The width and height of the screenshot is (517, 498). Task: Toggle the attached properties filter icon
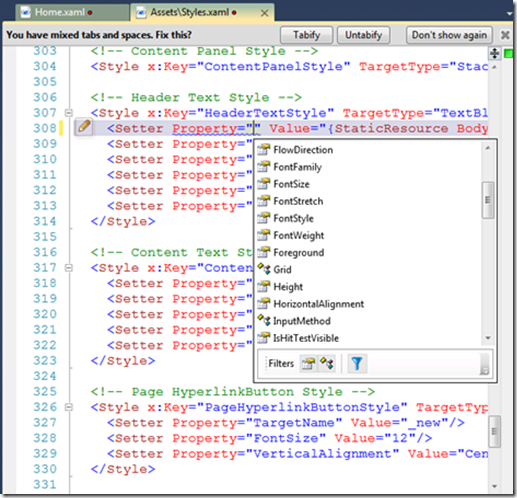[327, 363]
